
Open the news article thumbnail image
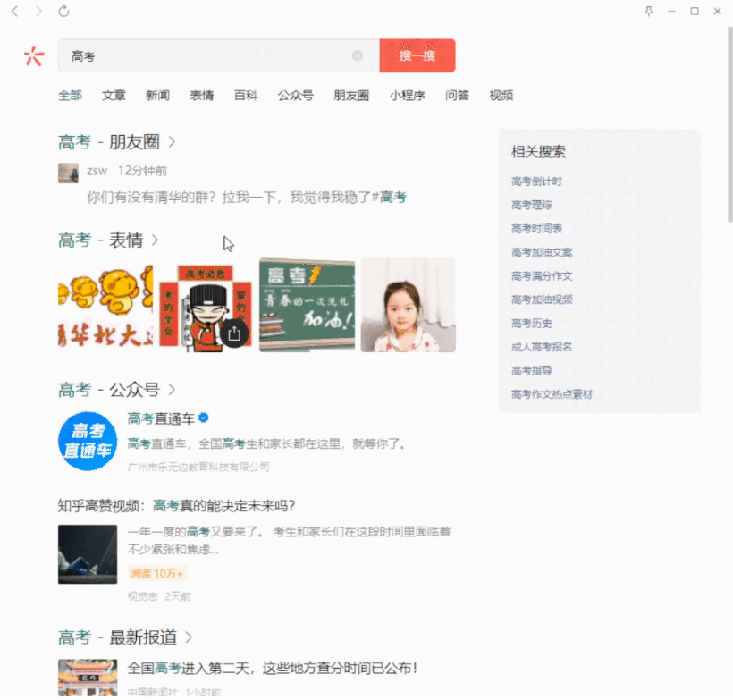(x=88, y=678)
